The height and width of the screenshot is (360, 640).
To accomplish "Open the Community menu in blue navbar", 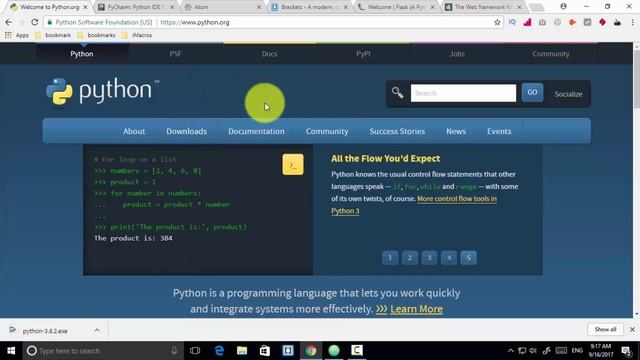I will click(x=327, y=131).
